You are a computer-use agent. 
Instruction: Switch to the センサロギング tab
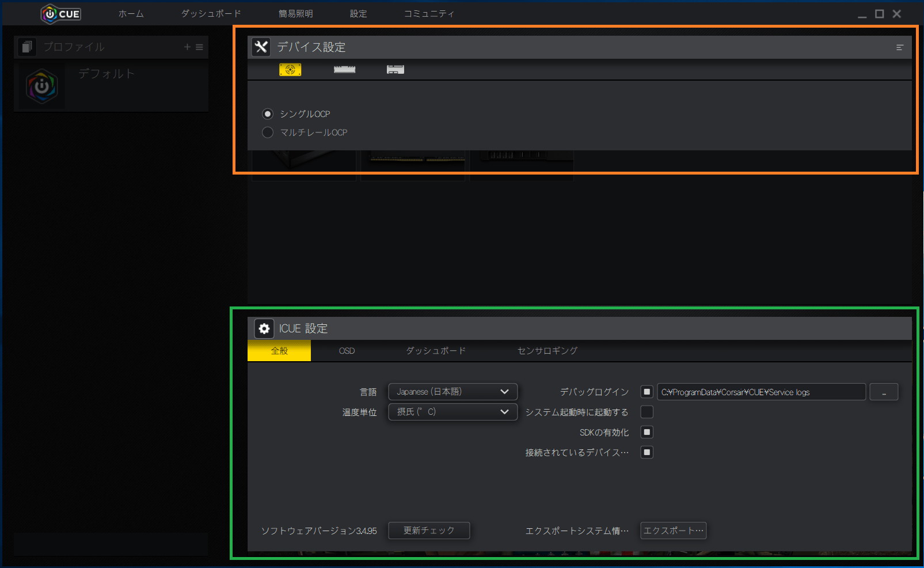547,351
